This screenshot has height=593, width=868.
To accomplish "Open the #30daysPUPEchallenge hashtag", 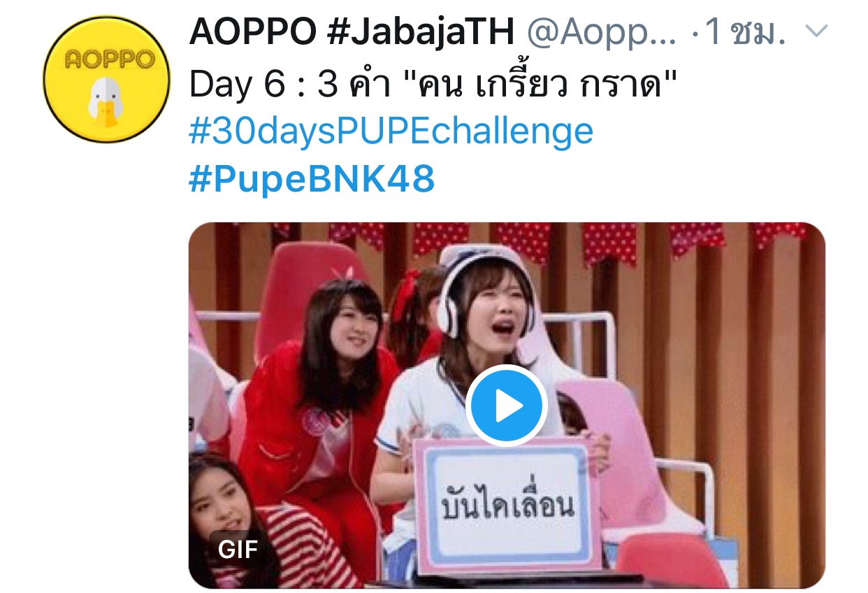I will [391, 131].
